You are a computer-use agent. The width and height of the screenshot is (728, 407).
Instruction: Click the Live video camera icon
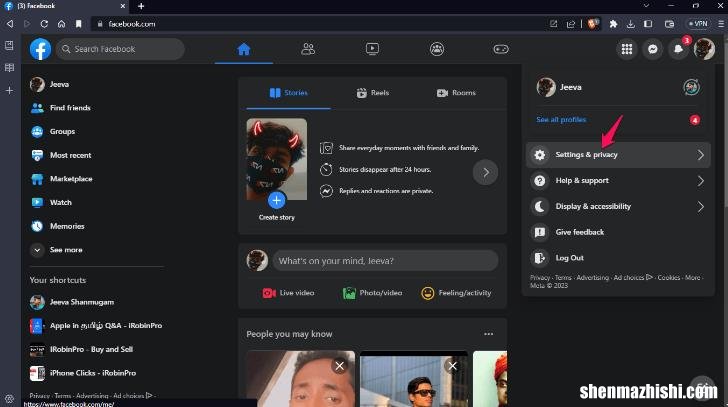pos(269,293)
